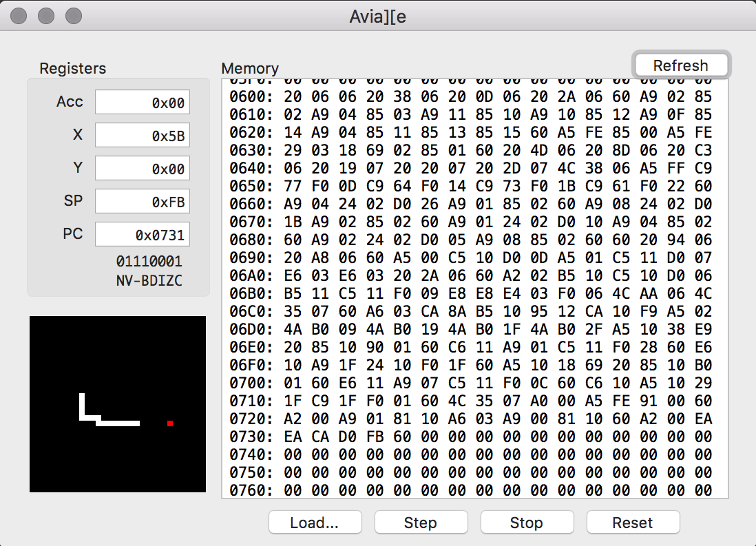Reset the emulator

[x=633, y=523]
